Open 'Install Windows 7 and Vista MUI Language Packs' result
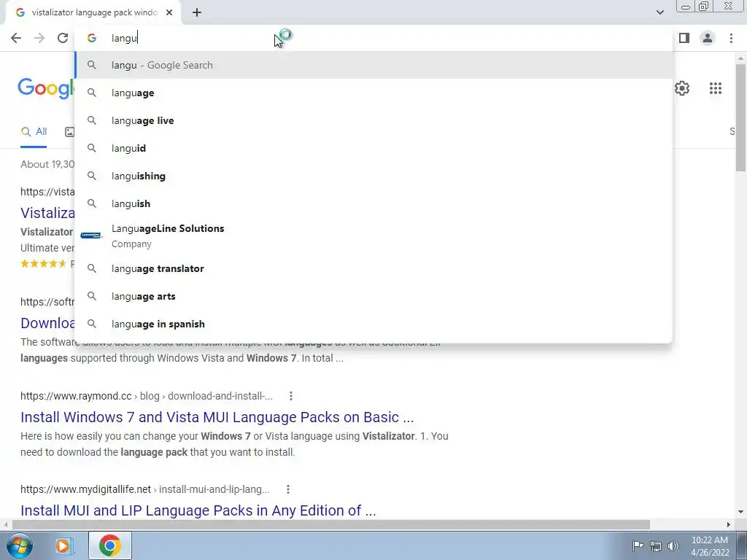747x560 pixels. pyautogui.click(x=217, y=417)
